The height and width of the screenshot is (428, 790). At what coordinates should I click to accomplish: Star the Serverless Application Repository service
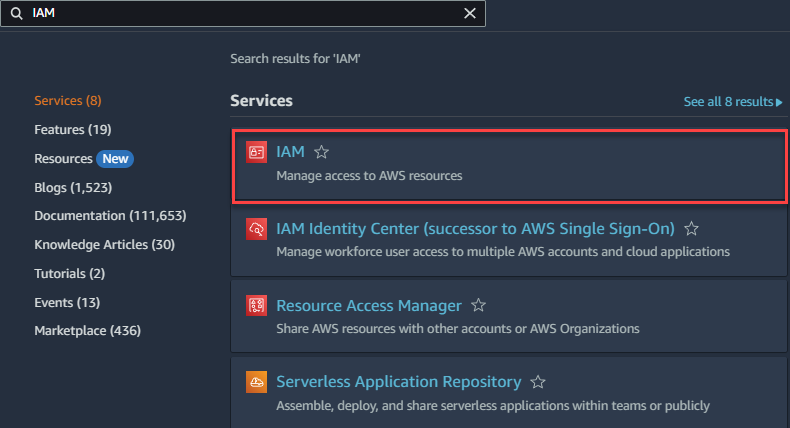click(x=538, y=382)
